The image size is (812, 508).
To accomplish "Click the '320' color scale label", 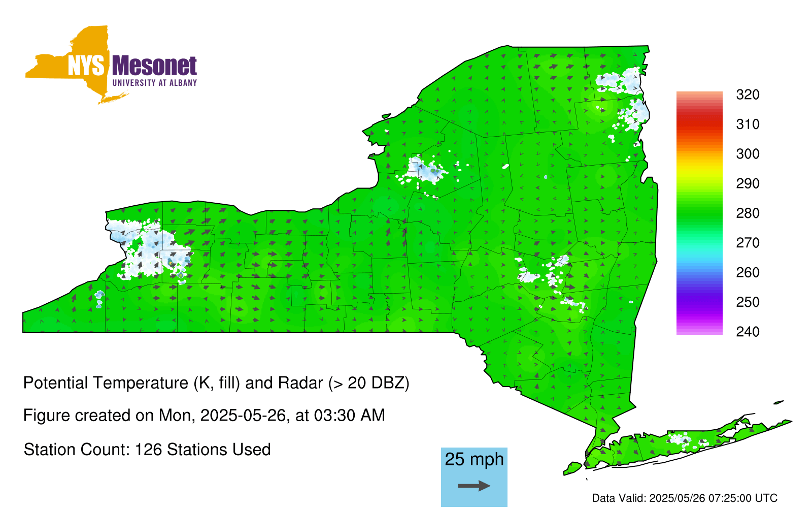I will tap(748, 94).
